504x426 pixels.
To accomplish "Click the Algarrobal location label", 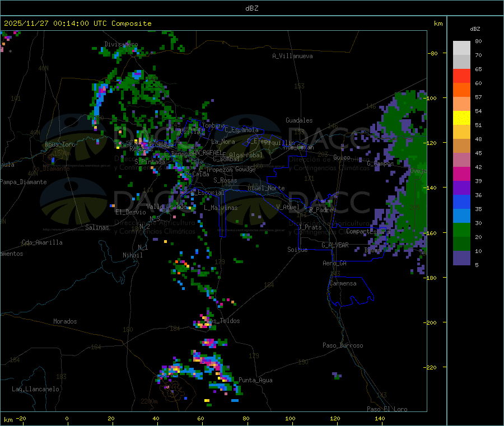I will click(246, 155).
